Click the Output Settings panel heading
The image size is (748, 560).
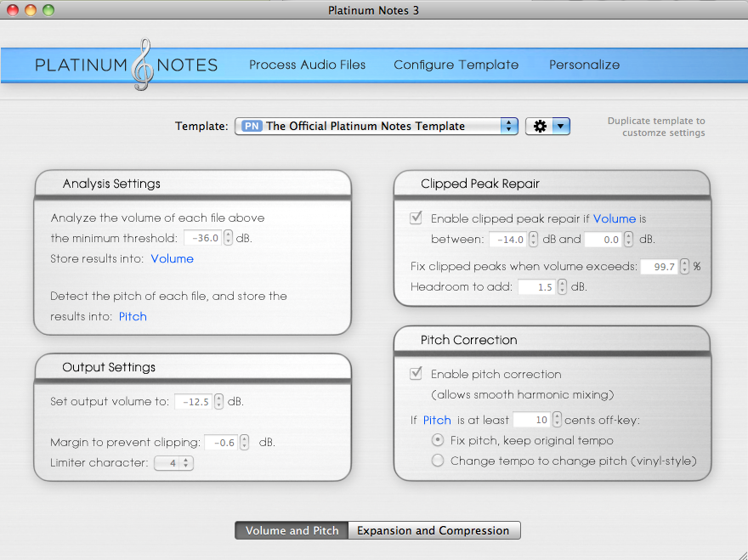pyautogui.click(x=109, y=367)
